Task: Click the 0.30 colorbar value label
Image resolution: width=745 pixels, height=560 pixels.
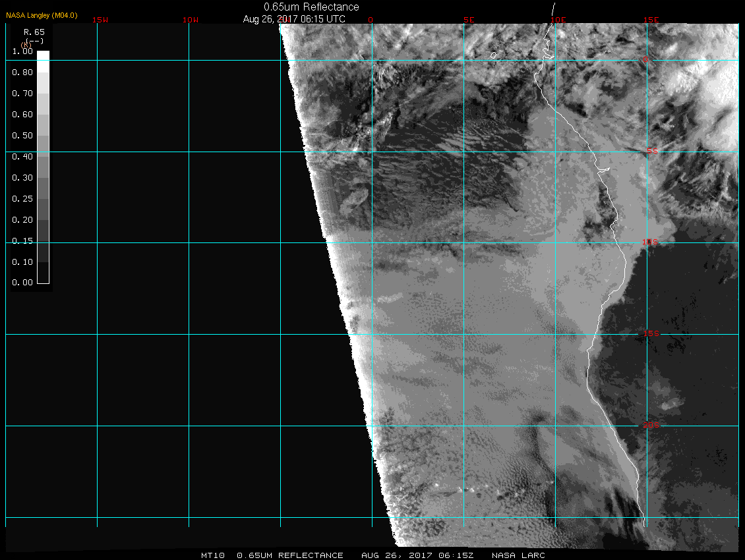Action: click(22, 178)
